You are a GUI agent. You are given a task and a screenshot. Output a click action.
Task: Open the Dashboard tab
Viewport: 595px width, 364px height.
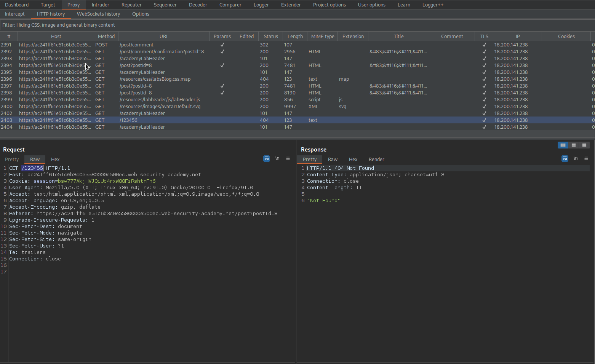pyautogui.click(x=17, y=5)
